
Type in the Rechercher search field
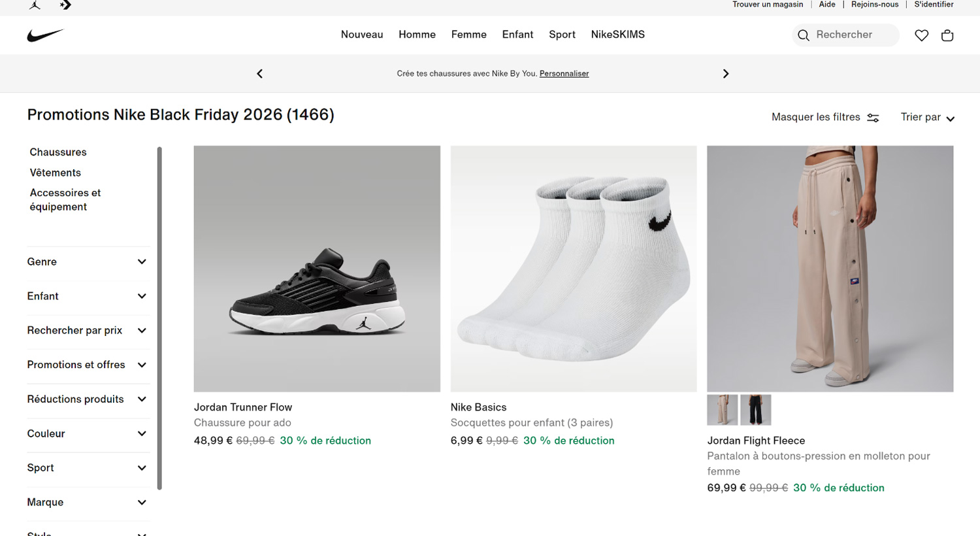pyautogui.click(x=845, y=35)
